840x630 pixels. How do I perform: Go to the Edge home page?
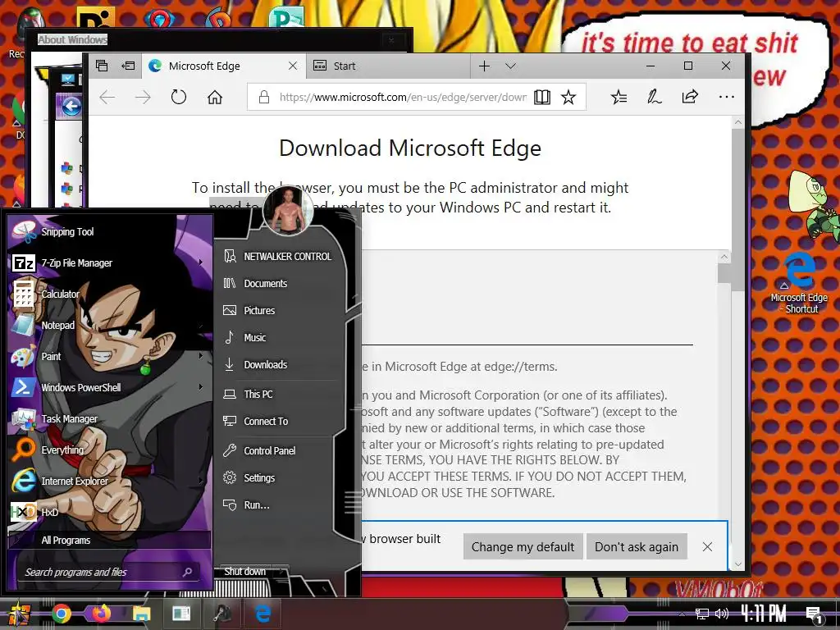[x=215, y=97]
